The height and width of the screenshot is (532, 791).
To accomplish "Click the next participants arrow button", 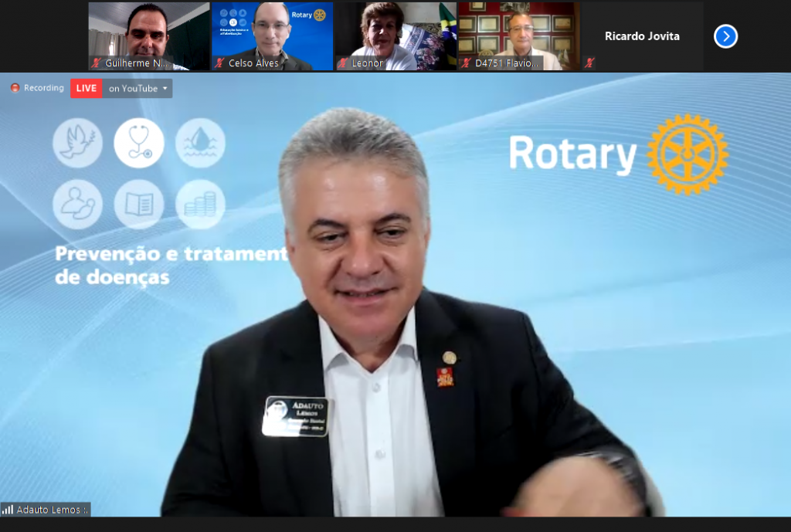I will [725, 36].
